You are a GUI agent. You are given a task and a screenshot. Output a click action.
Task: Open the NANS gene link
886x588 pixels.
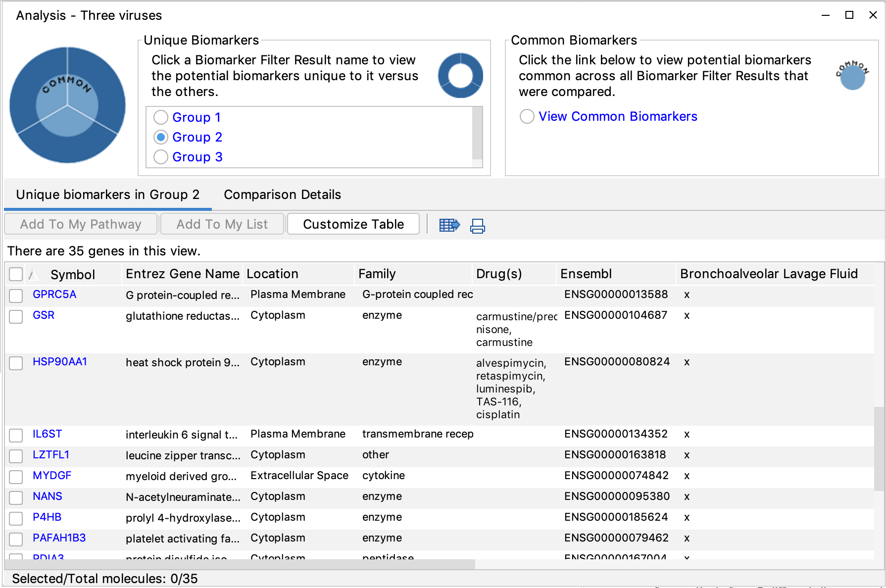(x=48, y=496)
